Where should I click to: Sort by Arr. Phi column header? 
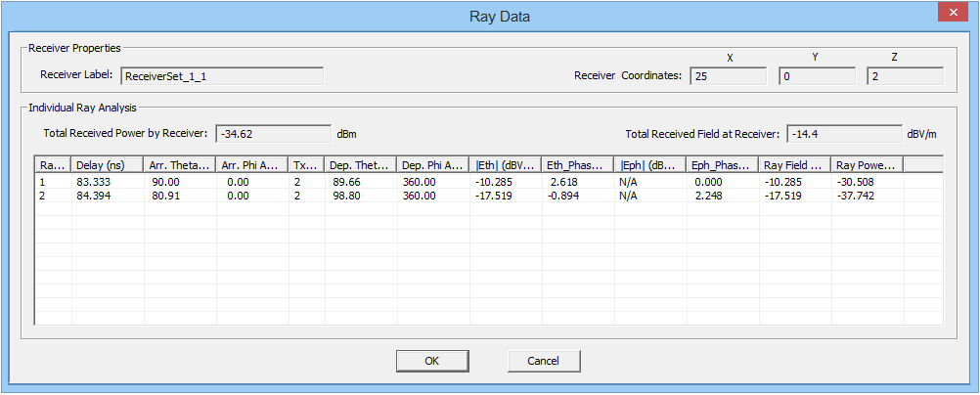pos(252,165)
